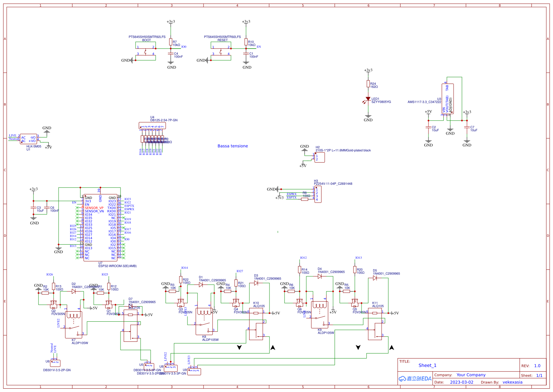Select resistor R24 162Ω

368,84
